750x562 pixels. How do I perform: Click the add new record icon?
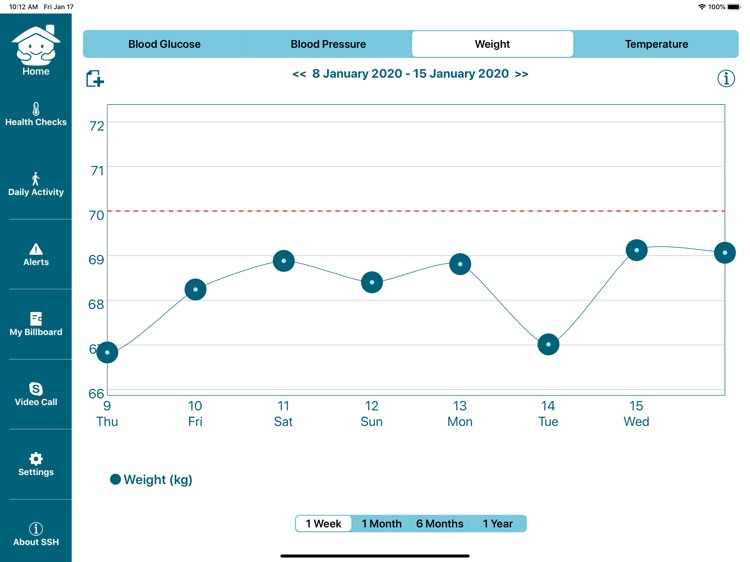pyautogui.click(x=95, y=79)
